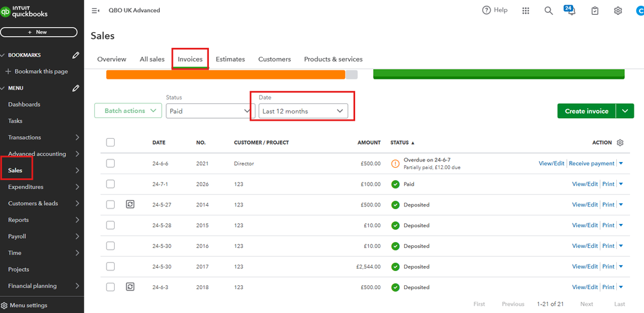Switch to the Overview tab
The width and height of the screenshot is (644, 313).
(x=112, y=59)
